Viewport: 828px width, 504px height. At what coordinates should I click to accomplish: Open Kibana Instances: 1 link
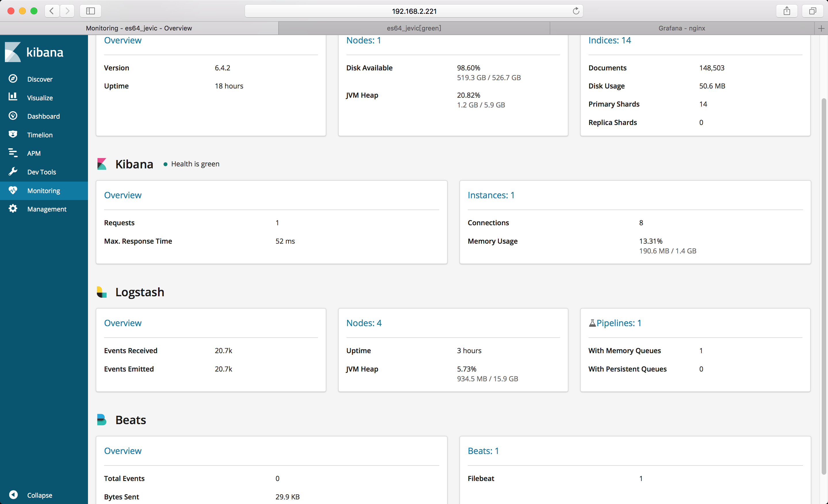(491, 195)
